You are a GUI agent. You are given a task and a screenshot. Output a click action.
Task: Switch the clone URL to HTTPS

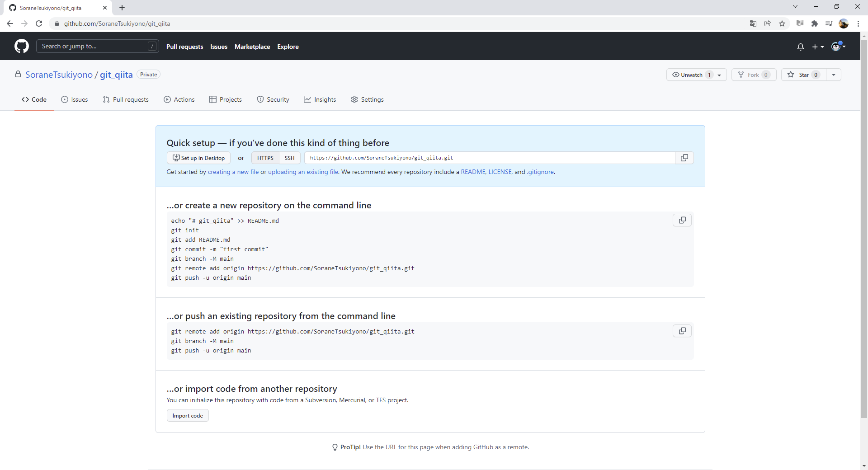pos(264,158)
